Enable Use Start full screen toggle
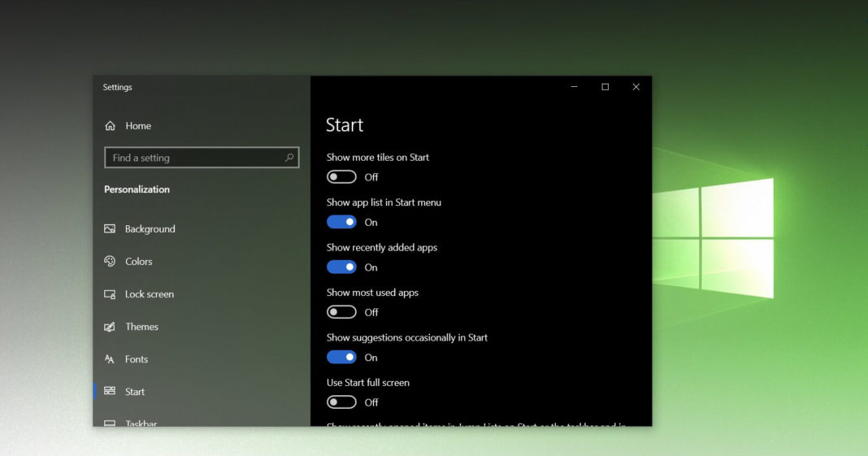Screen dimensions: 868x456 coord(341,402)
